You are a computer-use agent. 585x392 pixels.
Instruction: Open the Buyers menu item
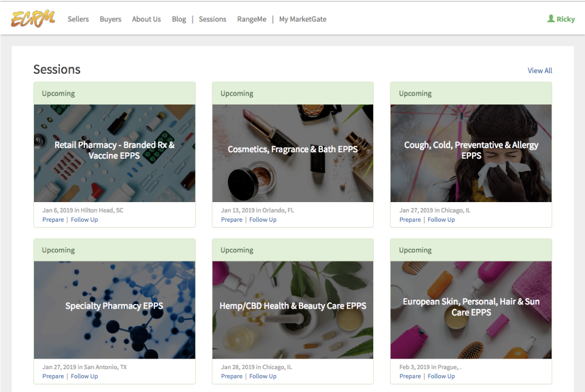coord(110,19)
